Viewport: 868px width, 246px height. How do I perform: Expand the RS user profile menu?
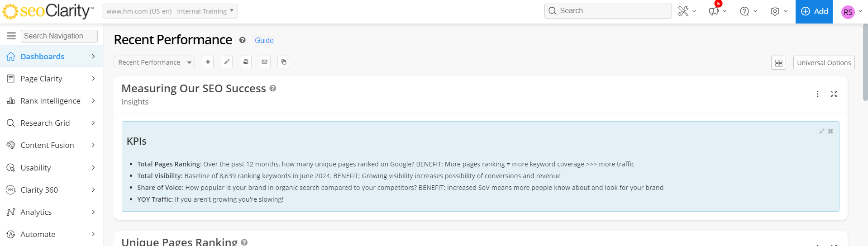pos(851,12)
